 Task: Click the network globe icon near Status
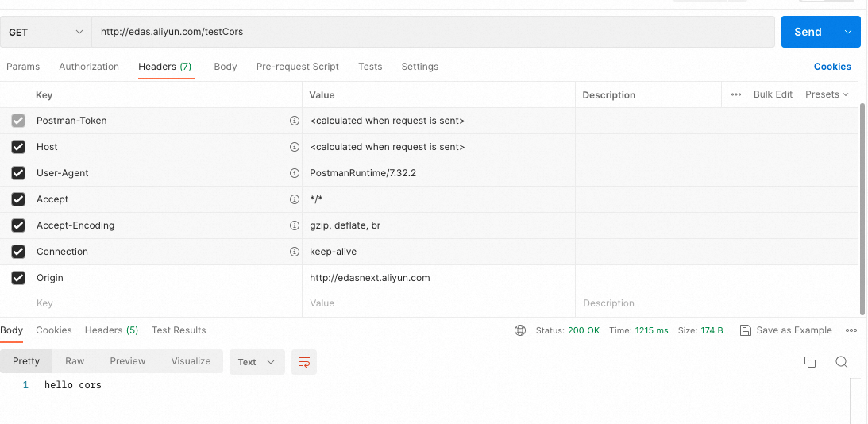click(520, 330)
